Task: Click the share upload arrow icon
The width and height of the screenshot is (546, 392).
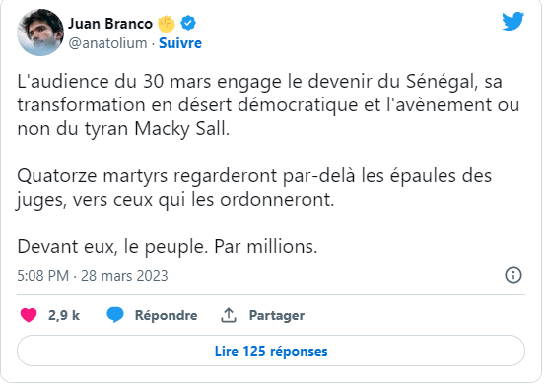Action: click(229, 315)
